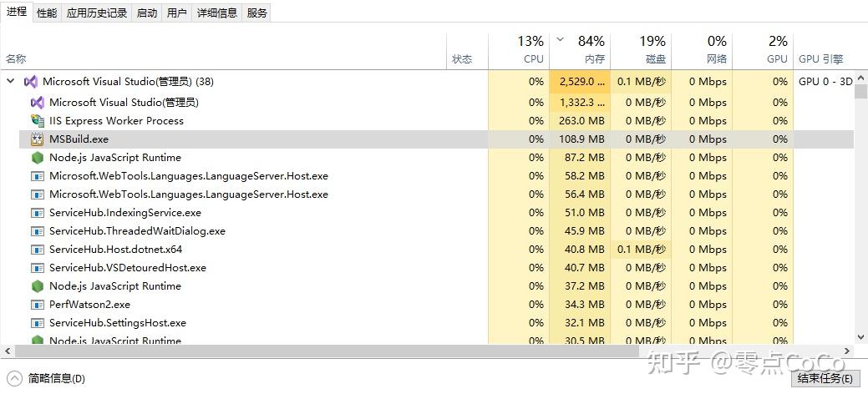Click the Visual Studio icon in group row

point(31,82)
